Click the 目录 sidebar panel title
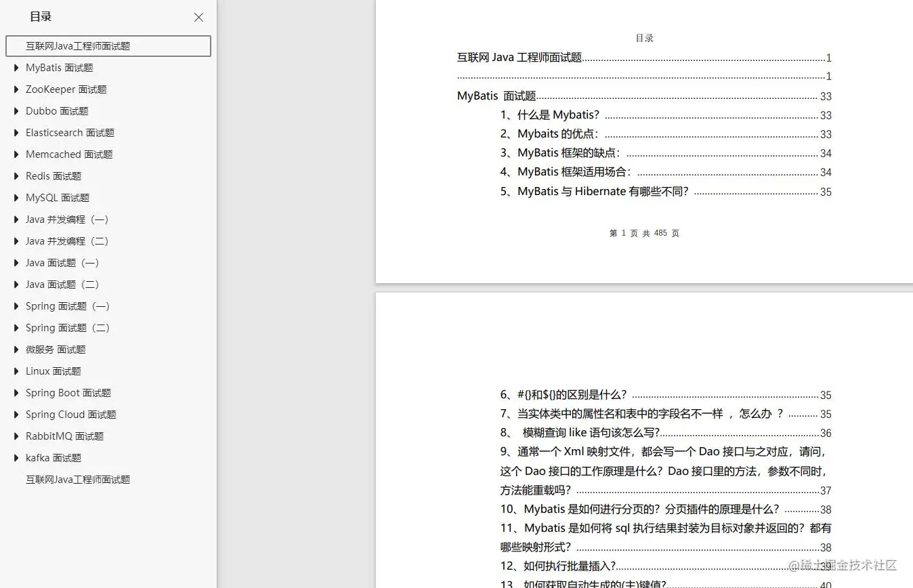Image resolution: width=913 pixels, height=588 pixels. tap(41, 17)
